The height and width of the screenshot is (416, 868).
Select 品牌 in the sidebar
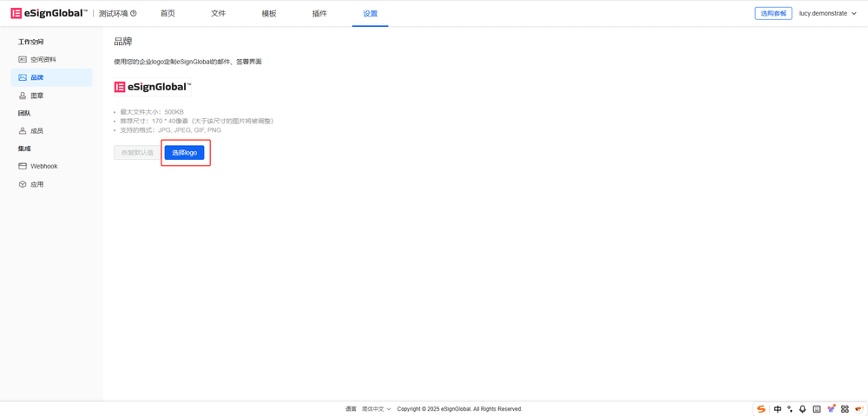(x=37, y=77)
